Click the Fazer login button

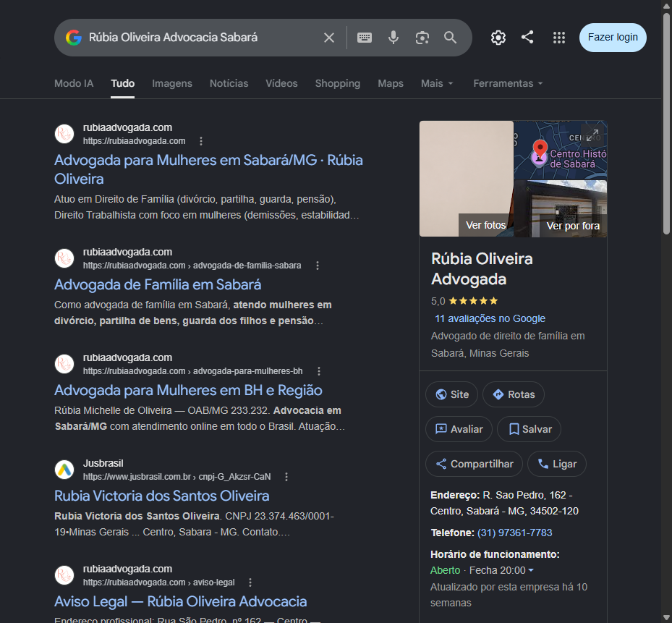tap(613, 38)
